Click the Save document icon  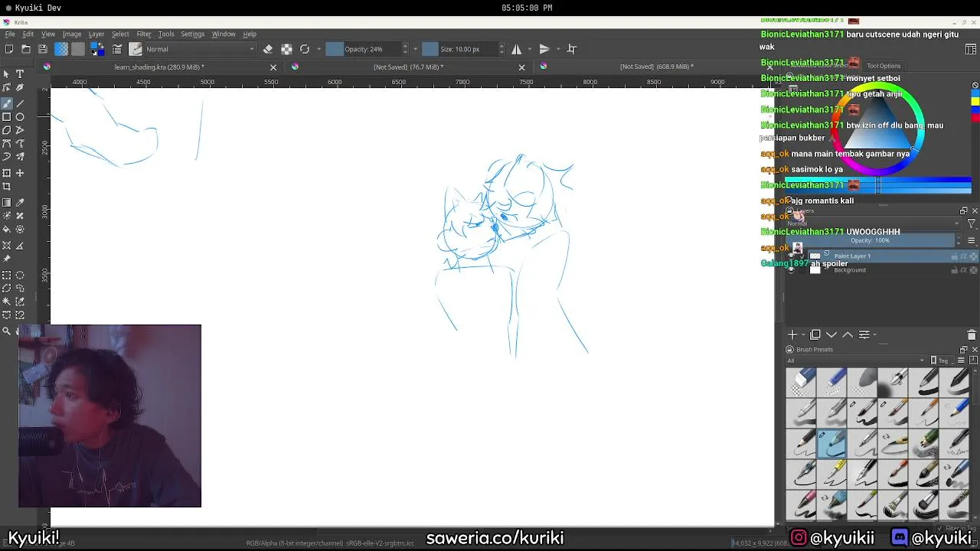pyautogui.click(x=43, y=49)
